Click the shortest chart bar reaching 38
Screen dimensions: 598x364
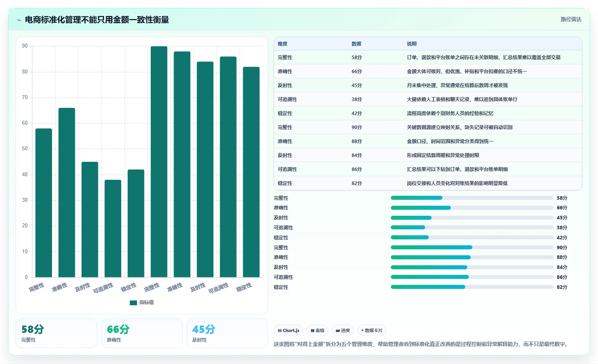(x=113, y=229)
